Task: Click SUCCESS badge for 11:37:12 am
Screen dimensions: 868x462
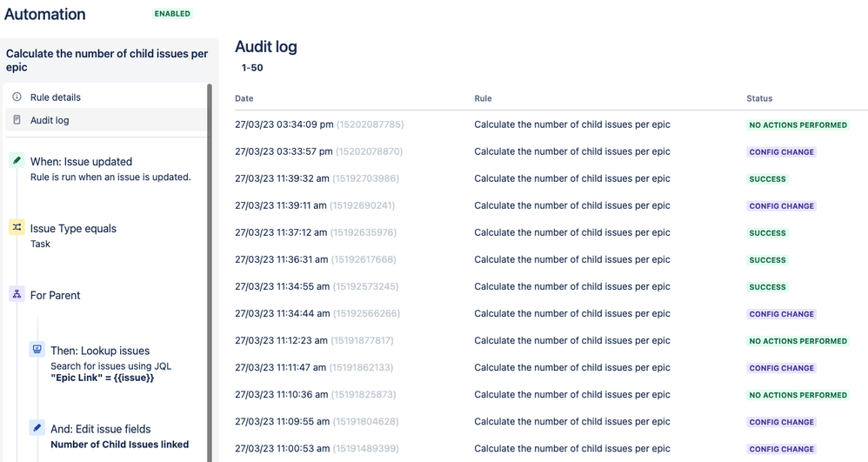Action: point(767,233)
